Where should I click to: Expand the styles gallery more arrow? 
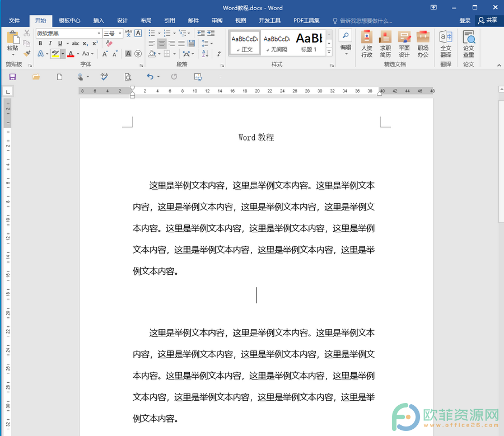(x=329, y=51)
